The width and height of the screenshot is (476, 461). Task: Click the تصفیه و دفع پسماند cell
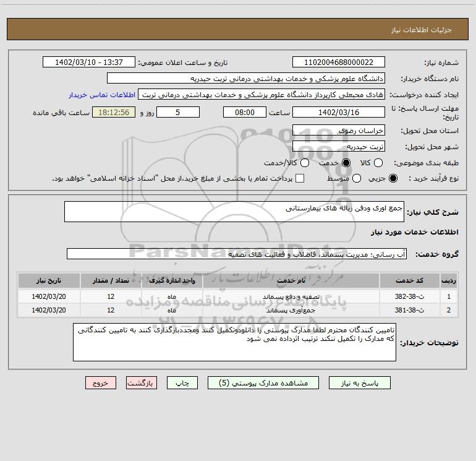tap(291, 296)
